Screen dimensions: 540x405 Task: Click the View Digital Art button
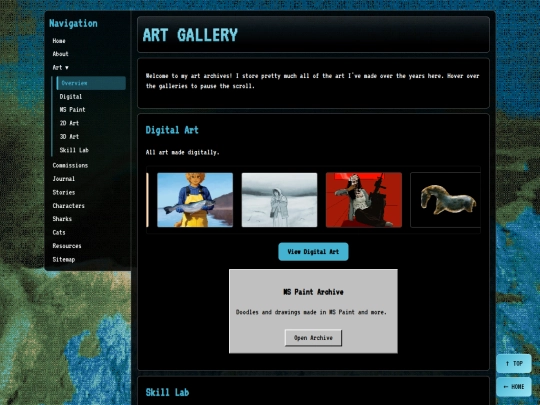pyautogui.click(x=313, y=252)
